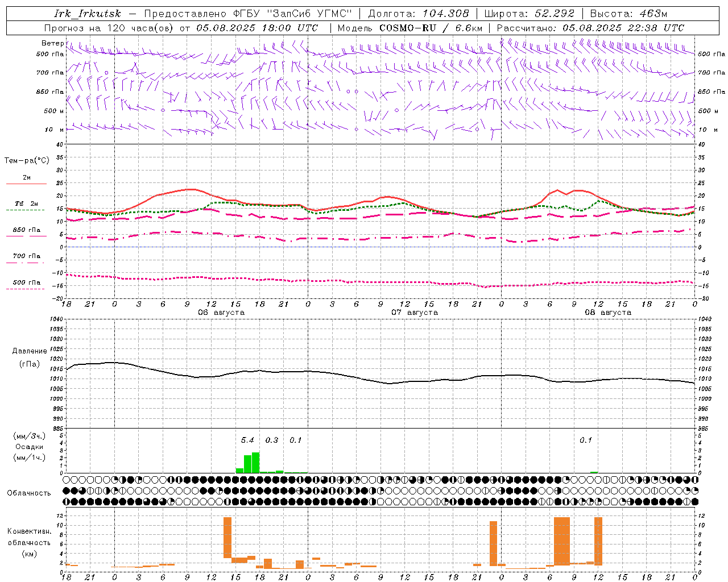Click the Долгота: 104.308 value
Viewport: 728px width, 582px height.
(x=419, y=14)
